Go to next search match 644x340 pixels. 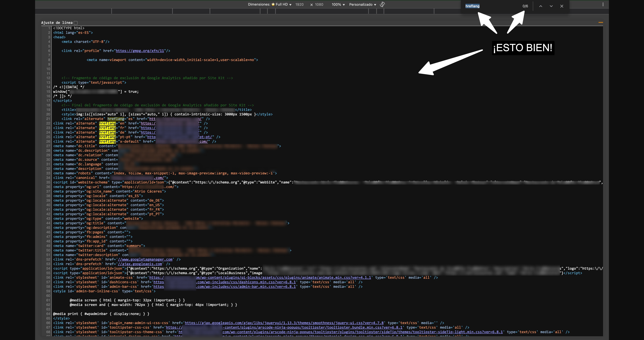(x=551, y=6)
